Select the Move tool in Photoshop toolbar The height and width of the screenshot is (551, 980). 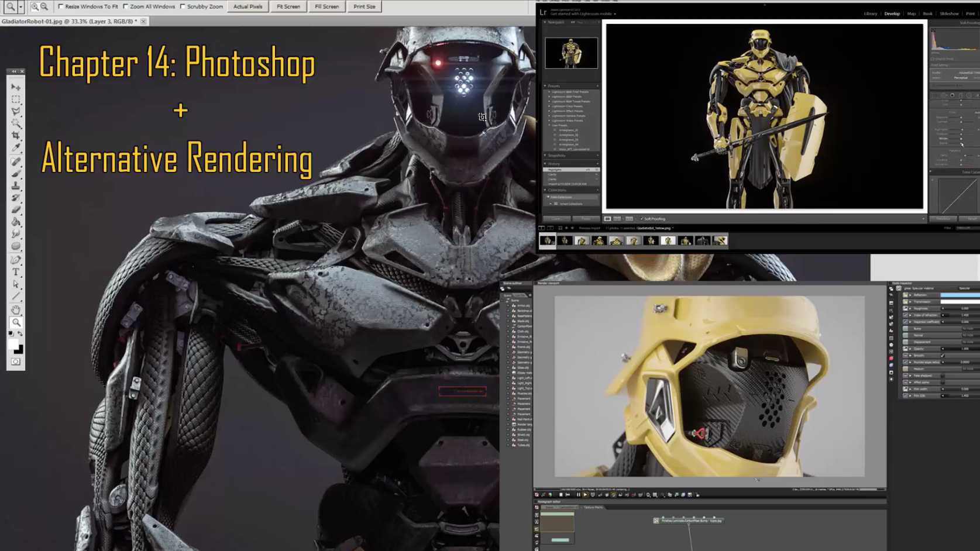[x=16, y=87]
